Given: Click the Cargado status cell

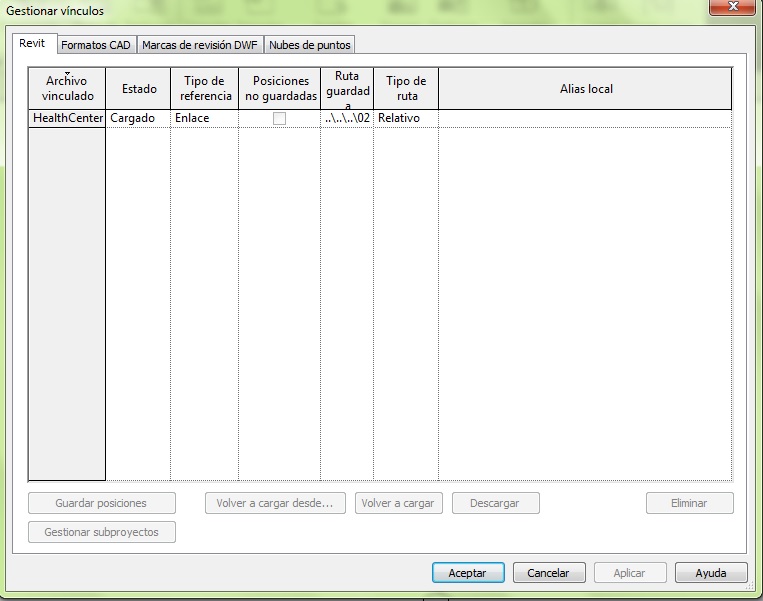Looking at the screenshot, I should [138, 118].
